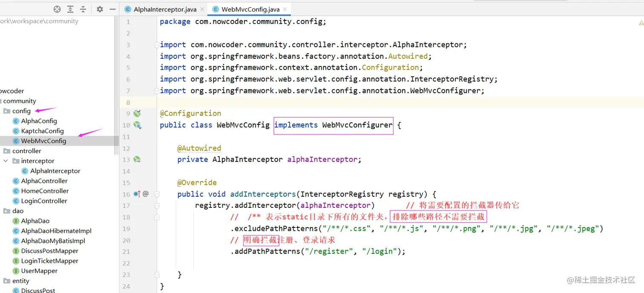Viewport: 644px width, 293px height.
Task: Click line number 8 in the gutter
Action: point(128,102)
